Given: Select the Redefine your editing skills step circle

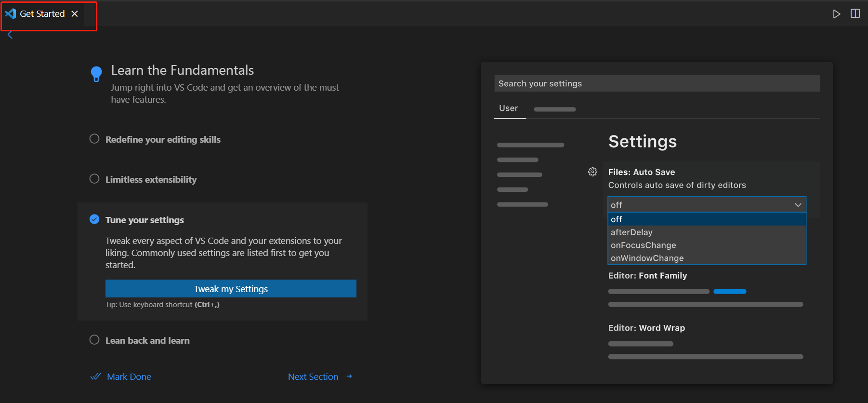Looking at the screenshot, I should tap(94, 139).
